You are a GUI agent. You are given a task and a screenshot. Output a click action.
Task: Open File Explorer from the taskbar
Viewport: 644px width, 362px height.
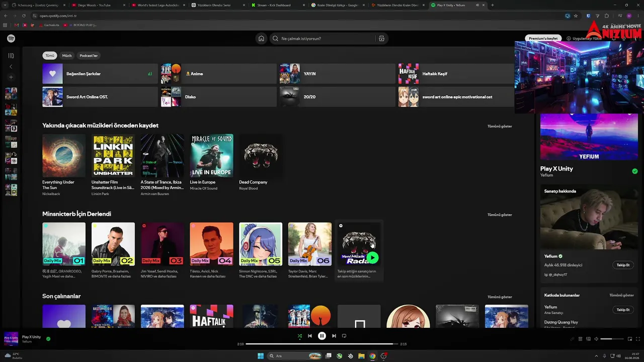click(361, 356)
